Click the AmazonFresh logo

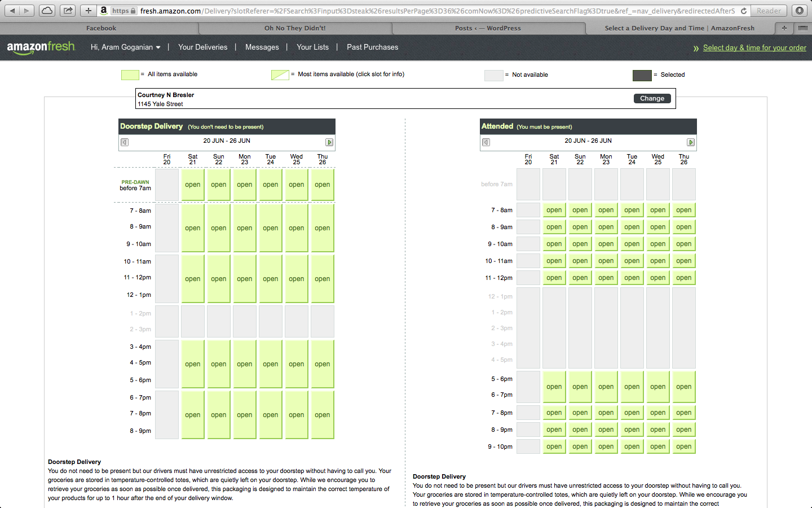point(41,47)
